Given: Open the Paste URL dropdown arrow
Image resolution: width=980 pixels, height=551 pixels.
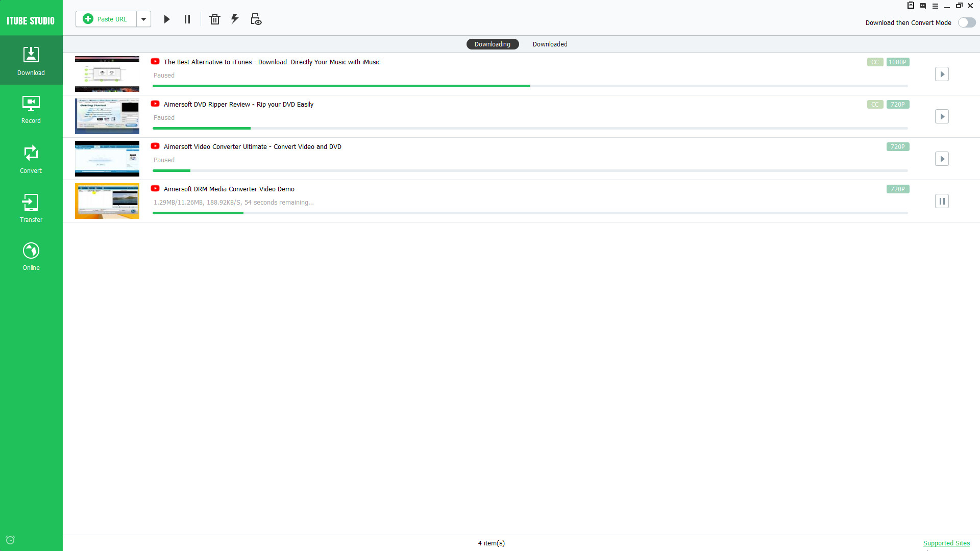Looking at the screenshot, I should coord(143,19).
